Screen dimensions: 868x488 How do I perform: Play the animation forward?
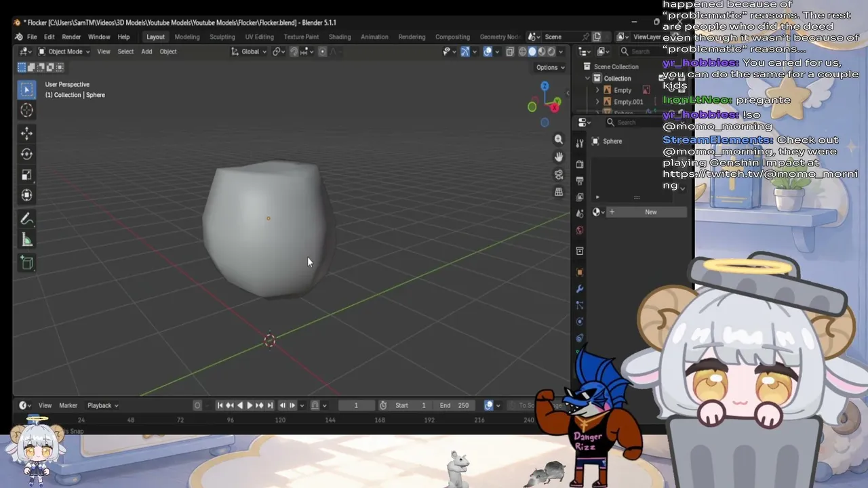(250, 405)
